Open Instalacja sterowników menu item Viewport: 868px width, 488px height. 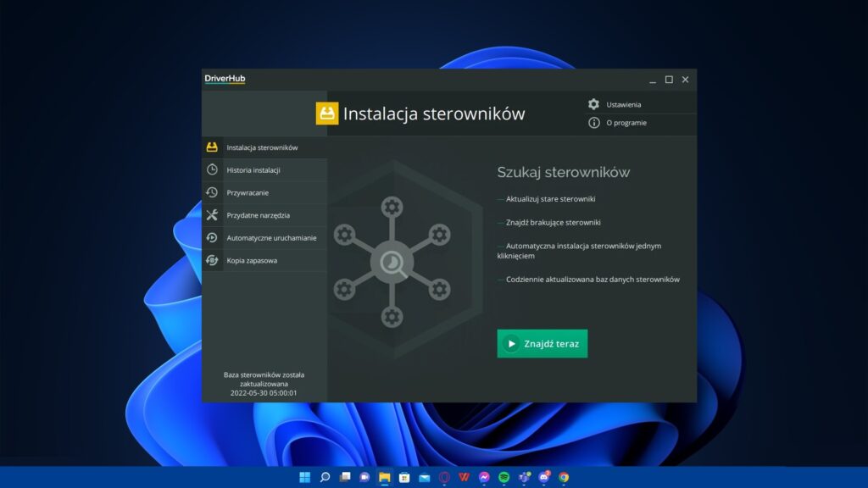(264, 147)
